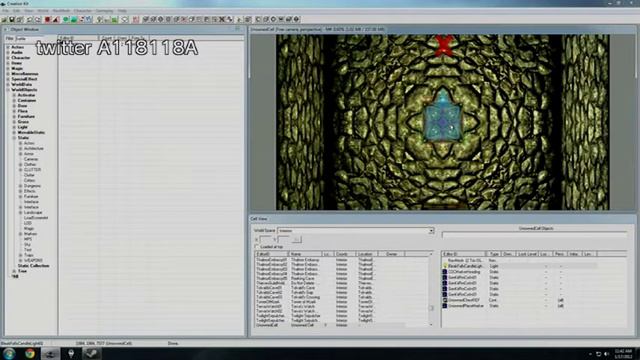Viewport: 640px width, 360px height.
Task: Click the cell list vertical scrollbar thumb
Action: tap(431, 308)
